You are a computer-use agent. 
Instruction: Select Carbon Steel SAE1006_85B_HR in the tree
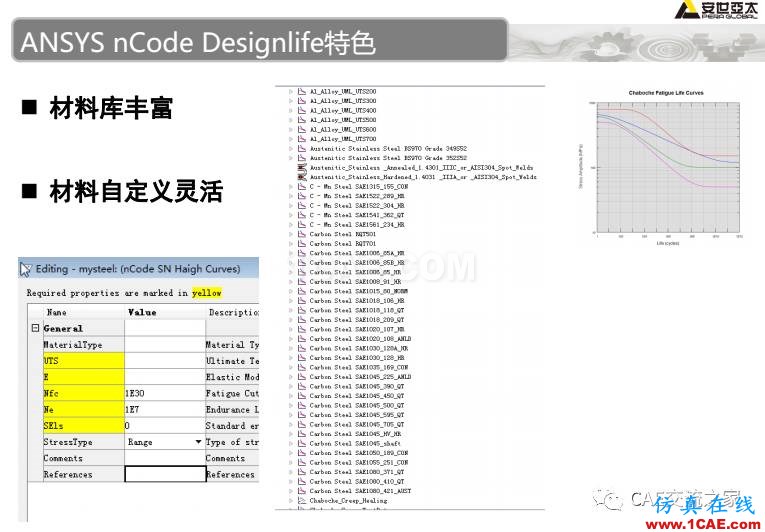coord(357,263)
